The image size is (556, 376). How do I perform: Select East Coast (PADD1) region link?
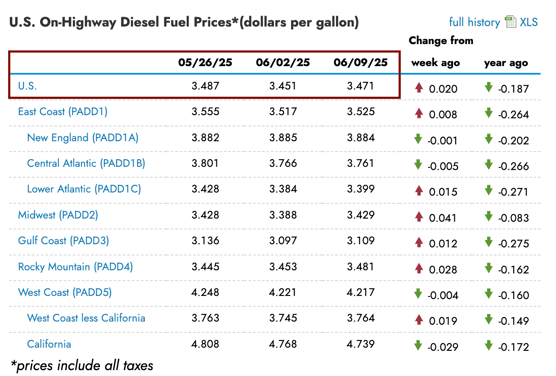[x=63, y=112]
